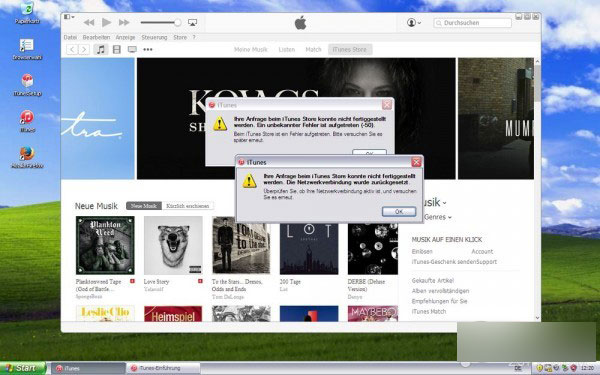Click the Durchsuchen search field
This screenshot has width=600, height=375.
[473, 23]
